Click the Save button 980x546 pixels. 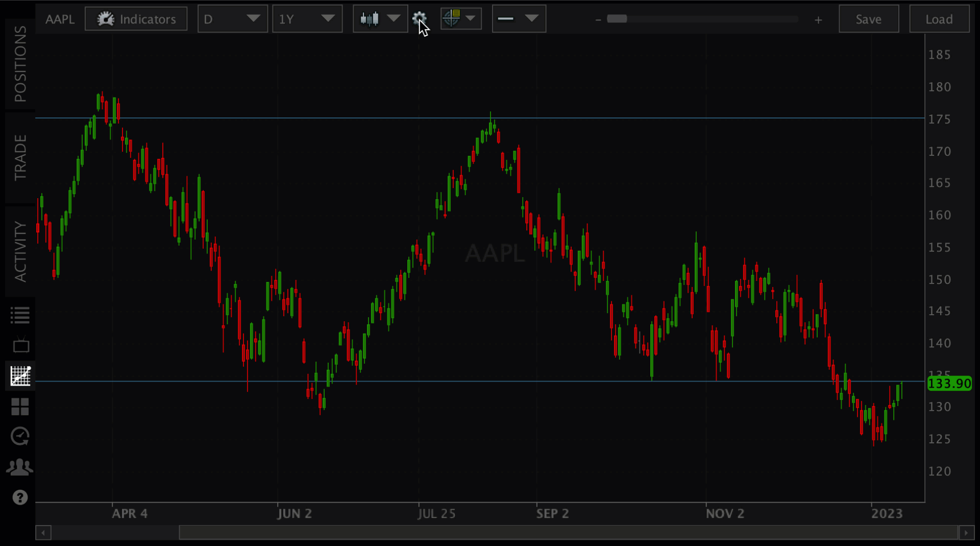pyautogui.click(x=868, y=19)
